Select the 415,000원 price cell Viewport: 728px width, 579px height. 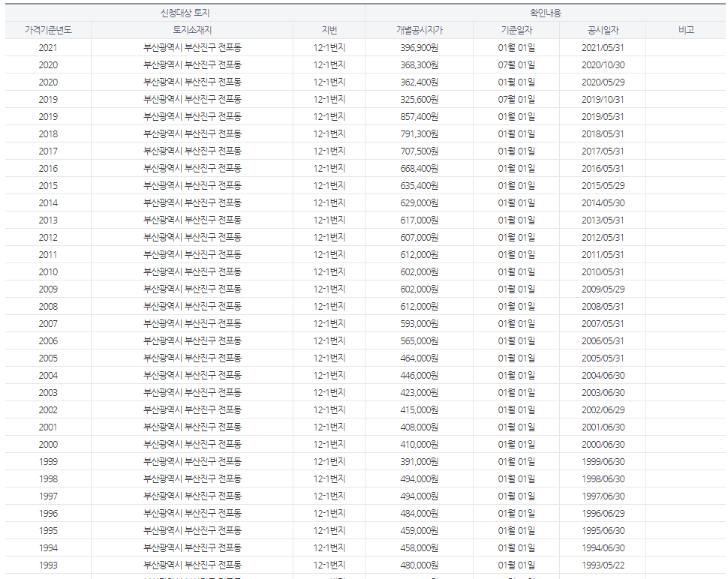420,409
